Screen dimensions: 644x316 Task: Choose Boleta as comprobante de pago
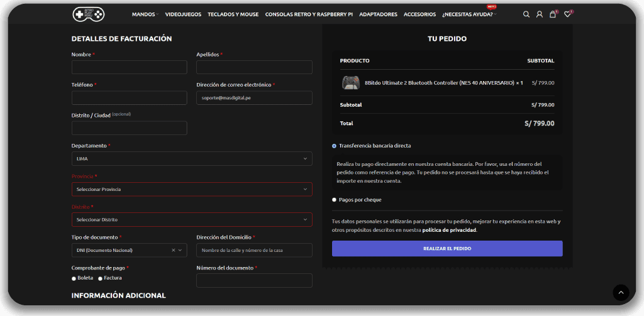tap(74, 278)
